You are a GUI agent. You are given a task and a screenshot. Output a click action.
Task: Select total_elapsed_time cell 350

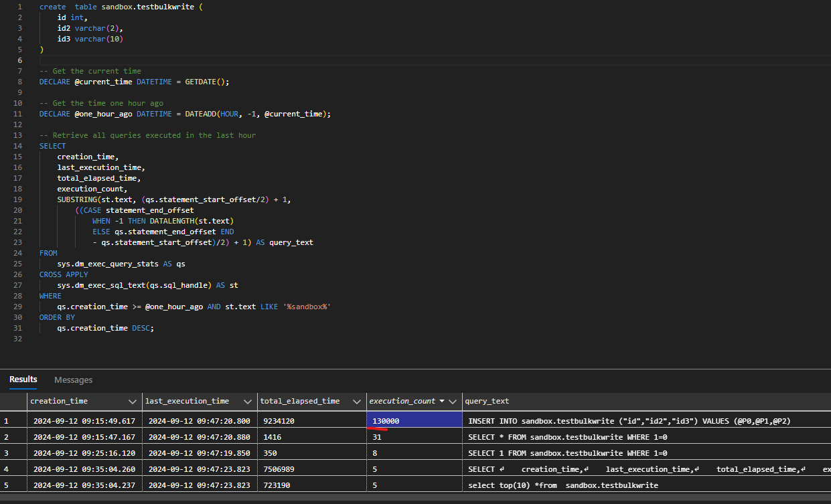(312, 453)
